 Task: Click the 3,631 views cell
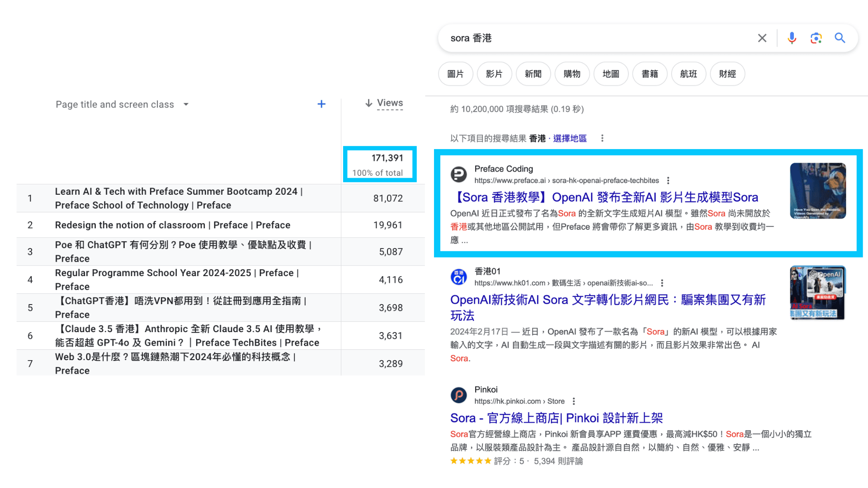391,336
